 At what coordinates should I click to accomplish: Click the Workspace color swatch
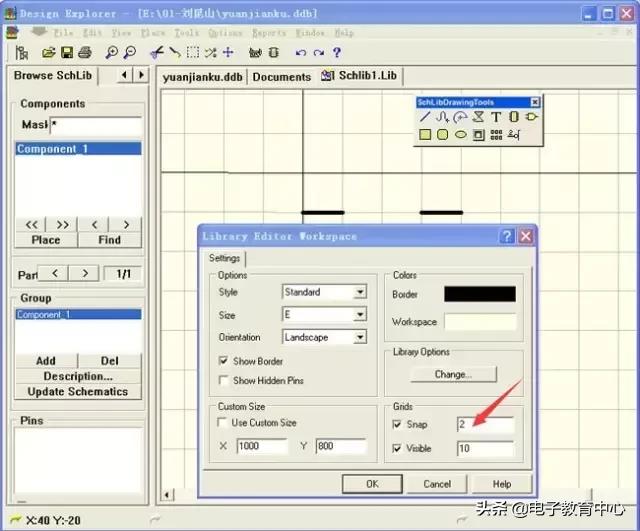tap(480, 322)
